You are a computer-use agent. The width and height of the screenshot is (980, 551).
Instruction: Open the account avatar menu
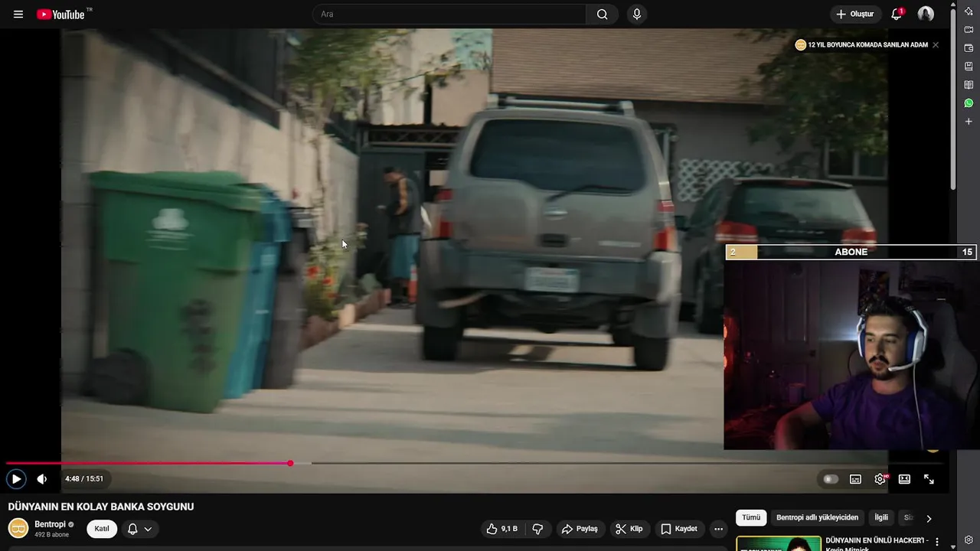(926, 15)
